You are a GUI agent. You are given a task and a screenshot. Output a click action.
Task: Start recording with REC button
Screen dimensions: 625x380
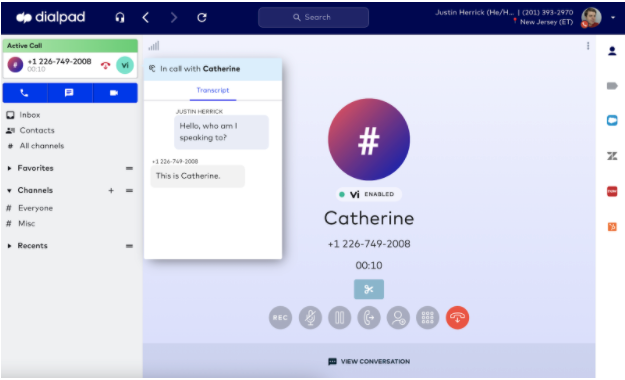coord(280,318)
